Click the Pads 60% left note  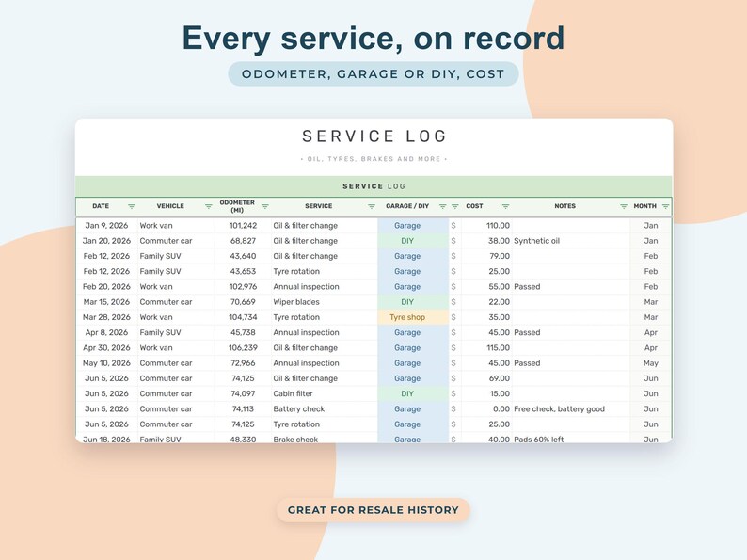[538, 439]
